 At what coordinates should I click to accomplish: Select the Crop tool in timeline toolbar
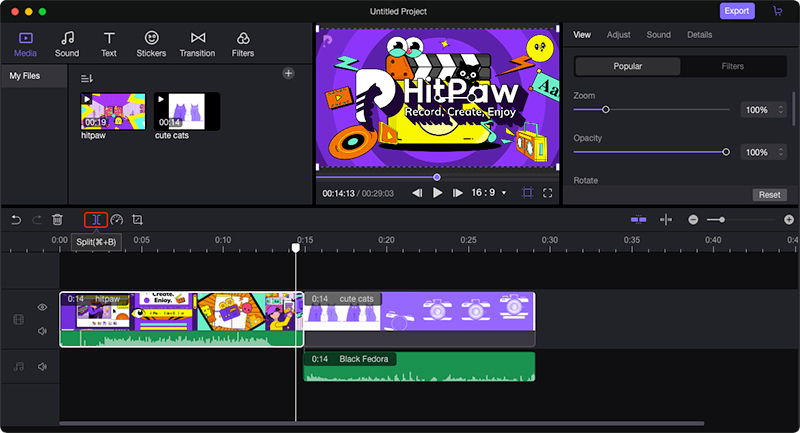coord(137,220)
